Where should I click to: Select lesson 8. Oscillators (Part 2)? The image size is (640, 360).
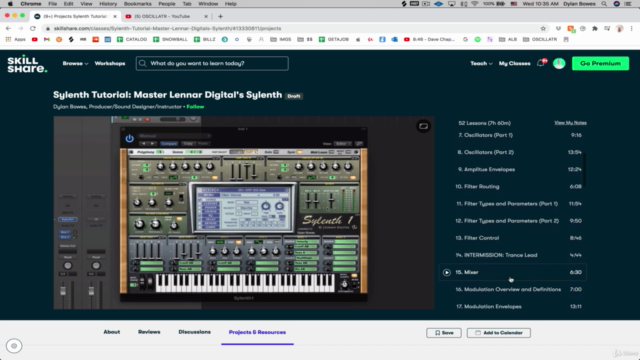[x=513, y=152]
